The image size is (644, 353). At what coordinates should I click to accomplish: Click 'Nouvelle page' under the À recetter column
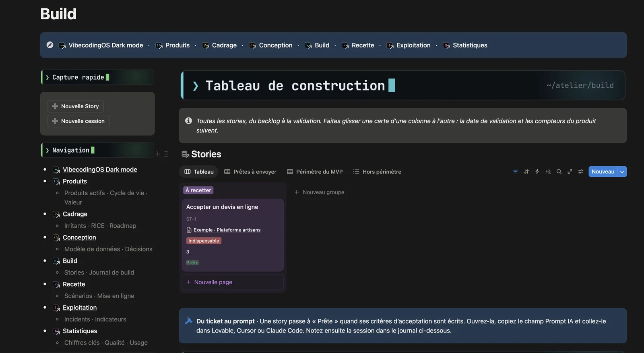(233, 282)
